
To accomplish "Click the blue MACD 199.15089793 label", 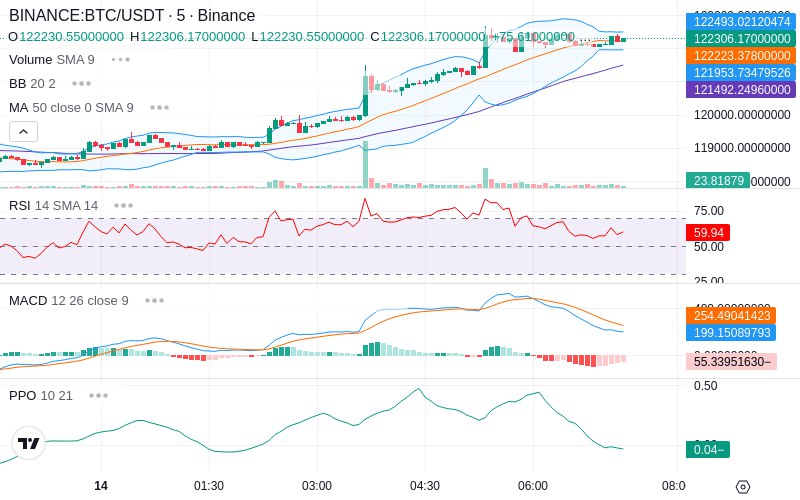I will click(731, 333).
